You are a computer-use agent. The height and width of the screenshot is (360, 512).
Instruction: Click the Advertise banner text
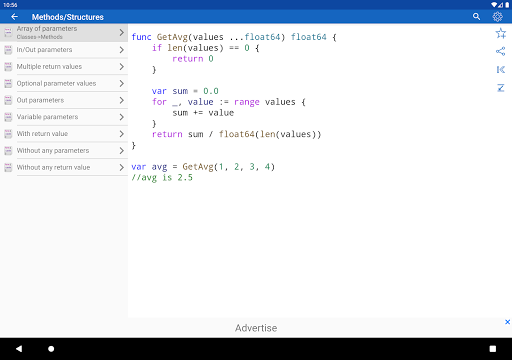tap(256, 328)
